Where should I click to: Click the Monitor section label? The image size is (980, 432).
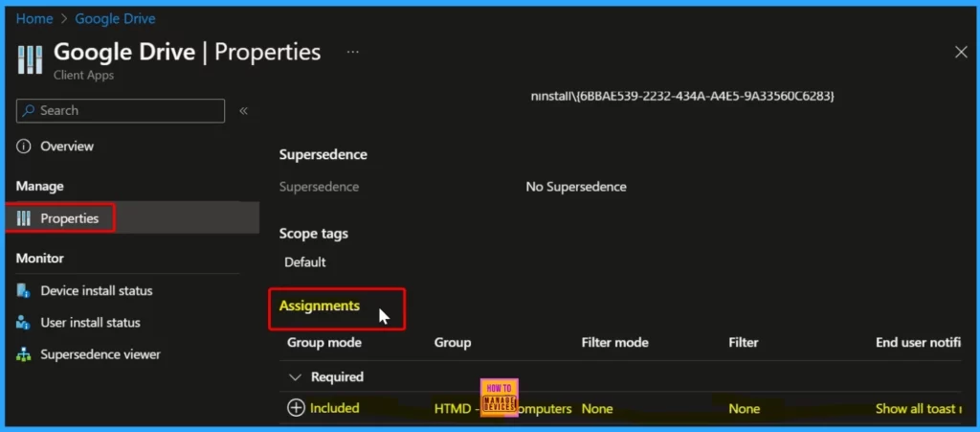point(40,259)
